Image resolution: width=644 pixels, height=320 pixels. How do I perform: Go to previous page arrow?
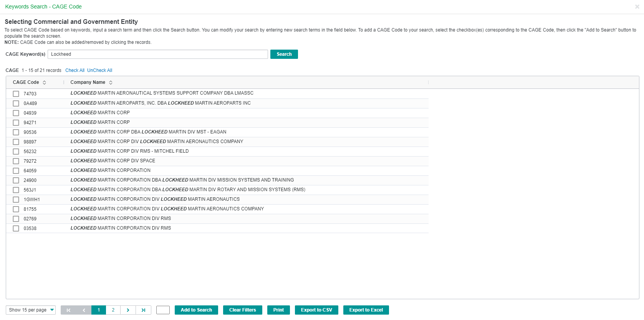pyautogui.click(x=84, y=310)
